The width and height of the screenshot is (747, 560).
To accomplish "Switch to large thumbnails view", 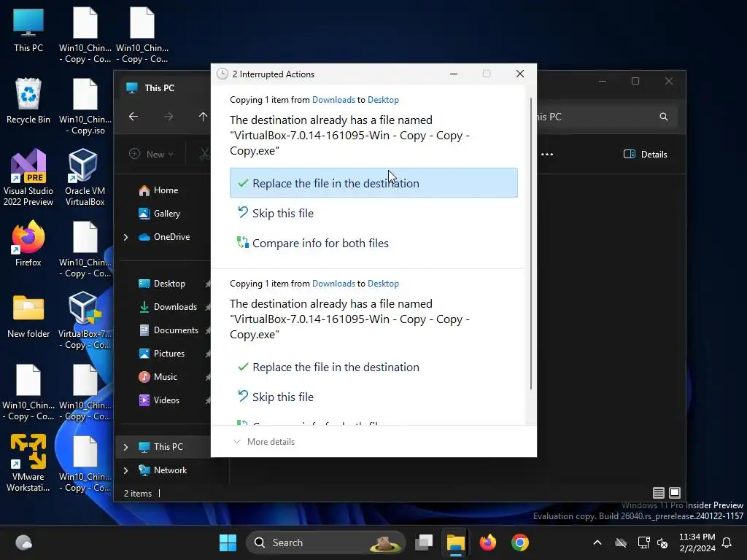I will 675,493.
